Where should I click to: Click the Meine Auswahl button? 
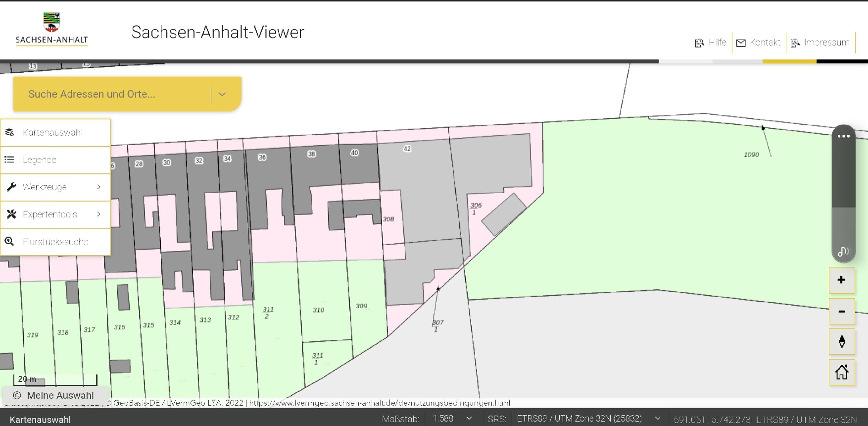pyautogui.click(x=54, y=395)
